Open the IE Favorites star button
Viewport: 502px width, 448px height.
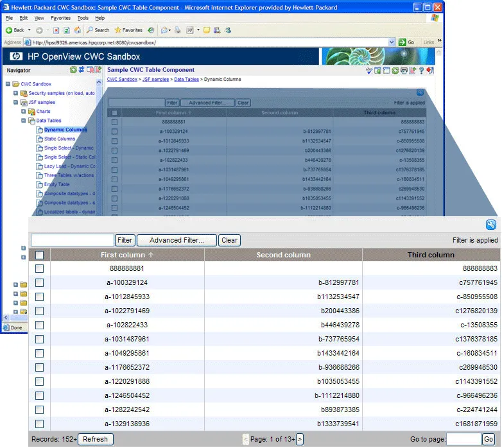128,30
